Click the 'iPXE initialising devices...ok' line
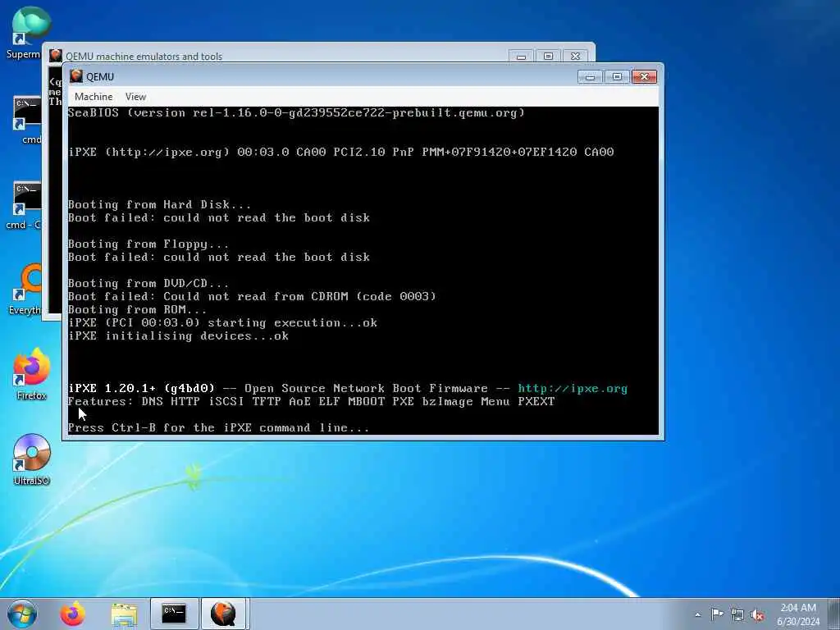Image resolution: width=840 pixels, height=630 pixels. point(178,336)
